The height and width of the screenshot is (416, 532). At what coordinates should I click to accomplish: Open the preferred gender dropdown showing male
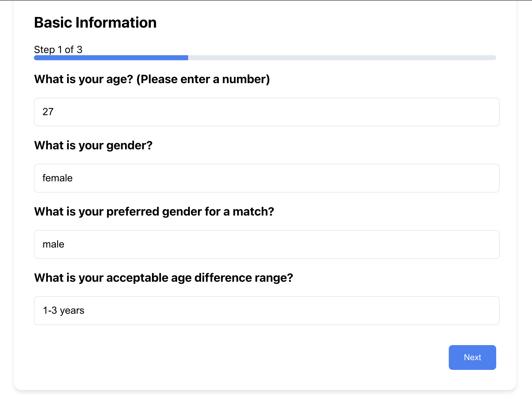pos(266,244)
